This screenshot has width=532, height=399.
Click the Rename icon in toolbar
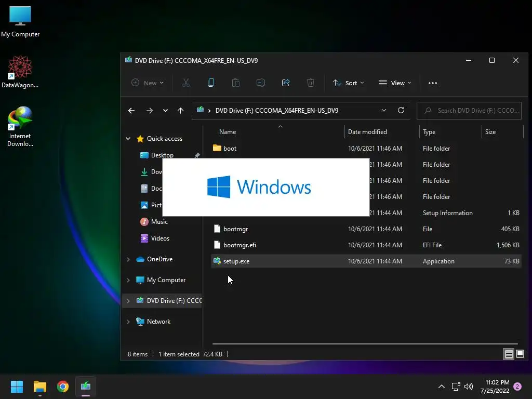coord(261,83)
